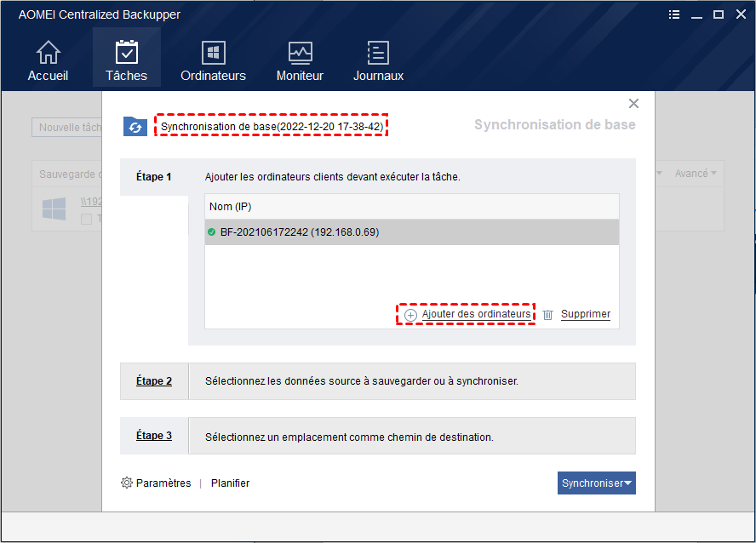Click the Nouvelle tâche button in background
756x543 pixels.
[67, 127]
